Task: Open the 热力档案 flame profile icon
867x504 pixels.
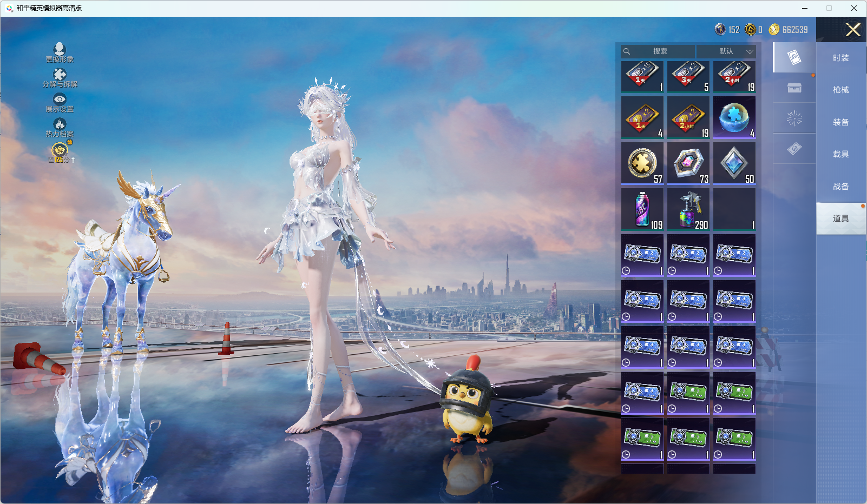Action: pos(60,128)
